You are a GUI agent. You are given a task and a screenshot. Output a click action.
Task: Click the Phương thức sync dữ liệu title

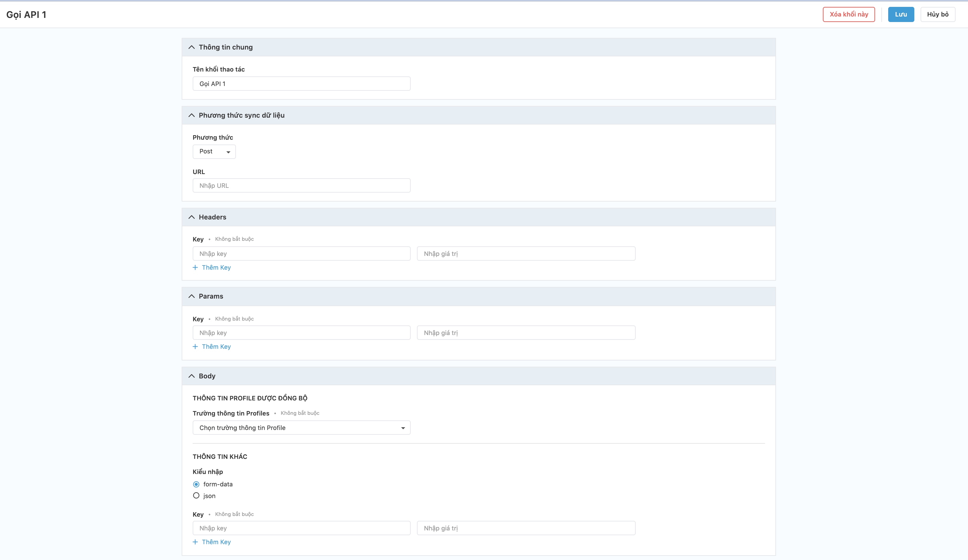241,115
